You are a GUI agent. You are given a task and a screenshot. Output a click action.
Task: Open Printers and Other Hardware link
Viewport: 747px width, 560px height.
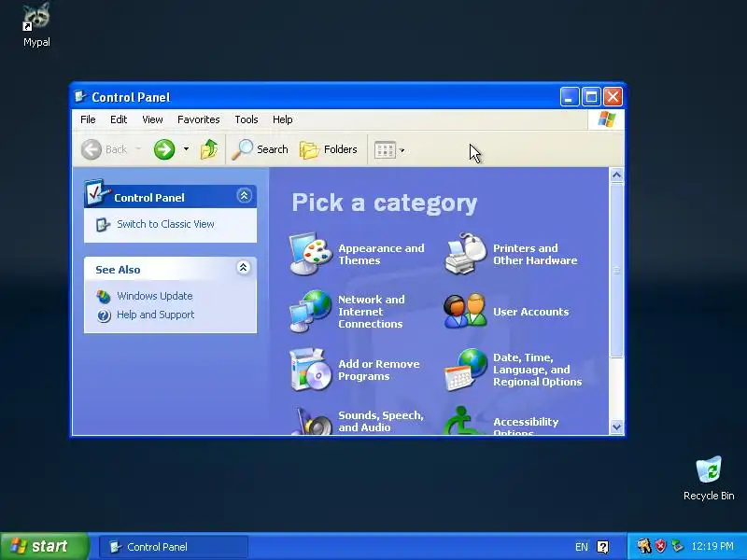[x=535, y=254]
